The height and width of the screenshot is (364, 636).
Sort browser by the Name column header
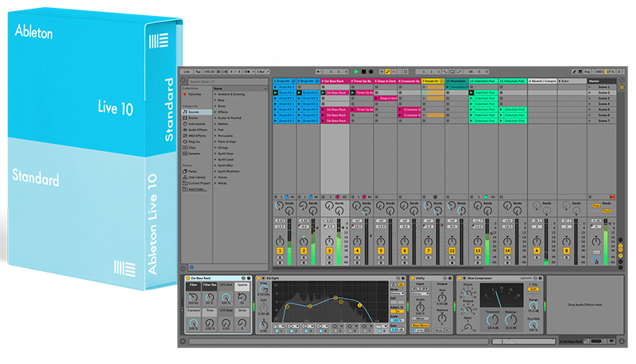pyautogui.click(x=240, y=88)
